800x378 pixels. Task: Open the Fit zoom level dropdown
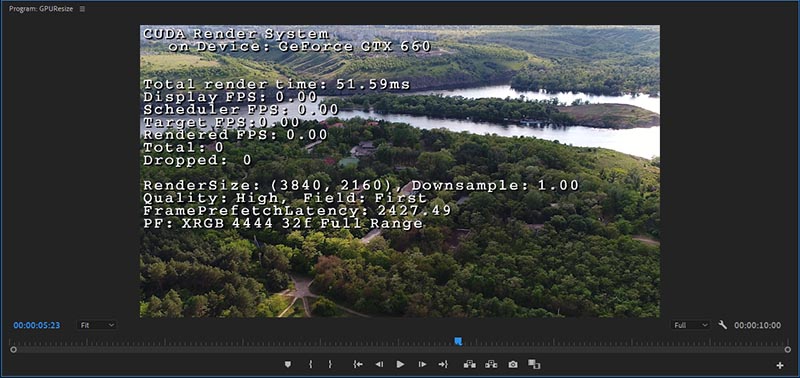pos(97,325)
